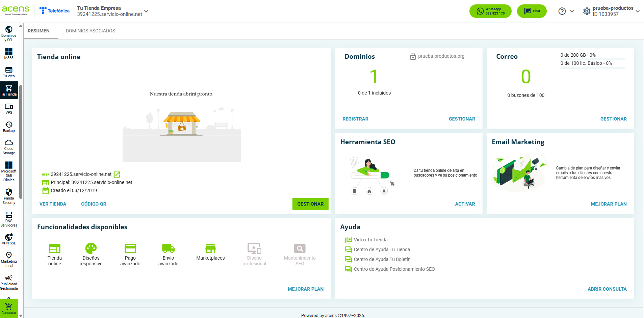Select Tu Web sidebar icon
This screenshot has width=644, height=318.
click(9, 72)
